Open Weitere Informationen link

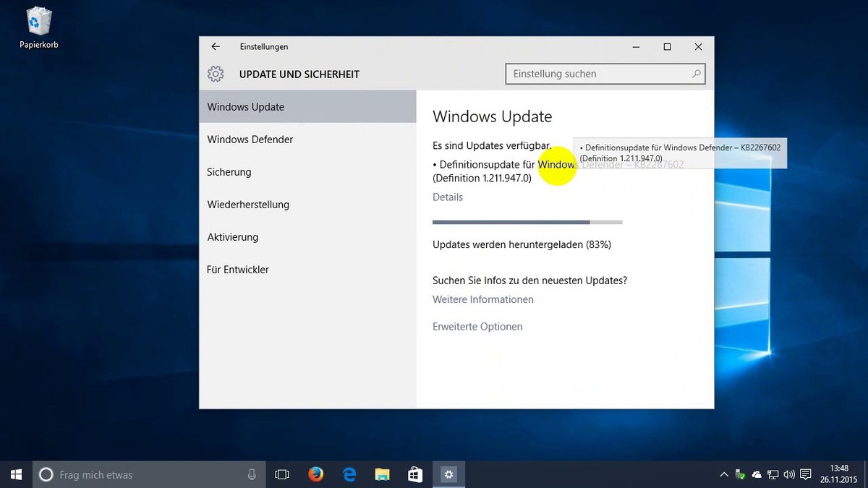click(482, 299)
